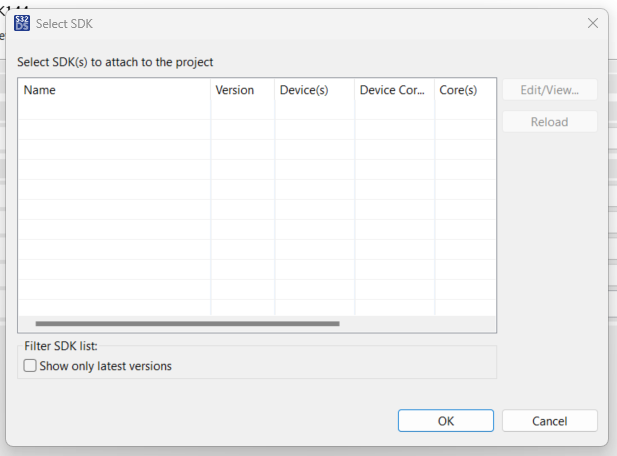The height and width of the screenshot is (456, 617).
Task: Confirm selection with OK button
Action: click(446, 421)
